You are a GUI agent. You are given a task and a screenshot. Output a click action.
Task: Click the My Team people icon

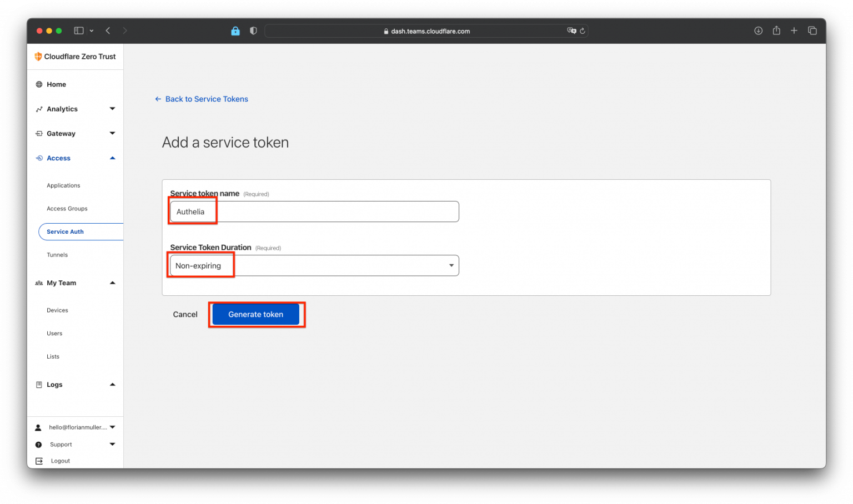click(x=39, y=283)
